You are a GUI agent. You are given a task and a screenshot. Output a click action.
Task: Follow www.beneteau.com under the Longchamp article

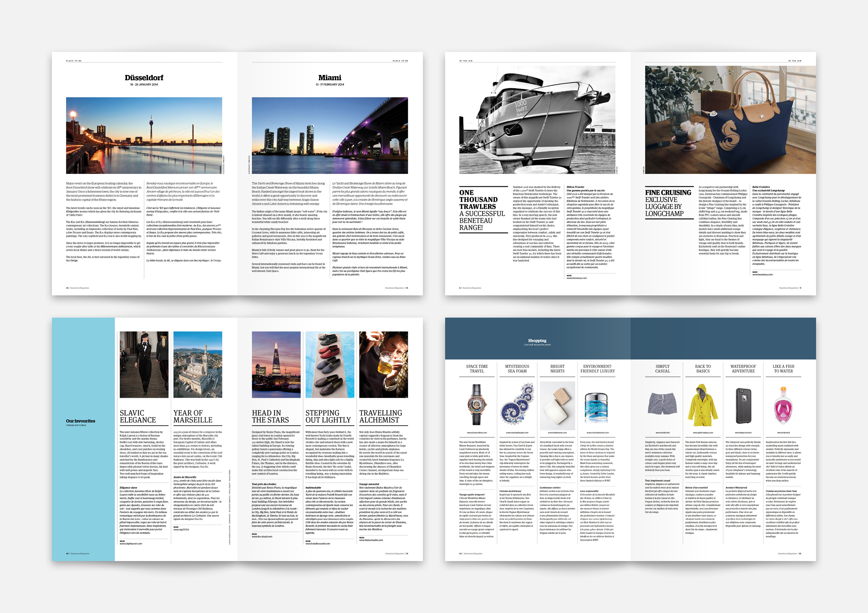point(763,275)
